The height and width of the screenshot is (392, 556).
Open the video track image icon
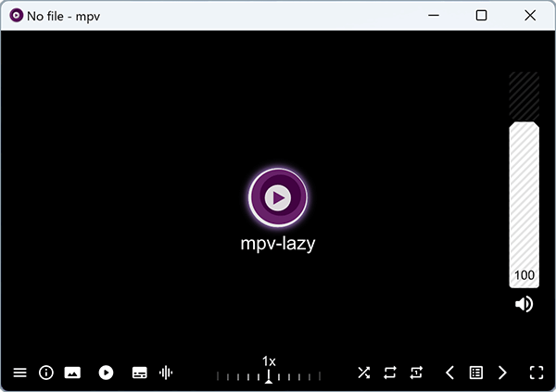(x=72, y=373)
